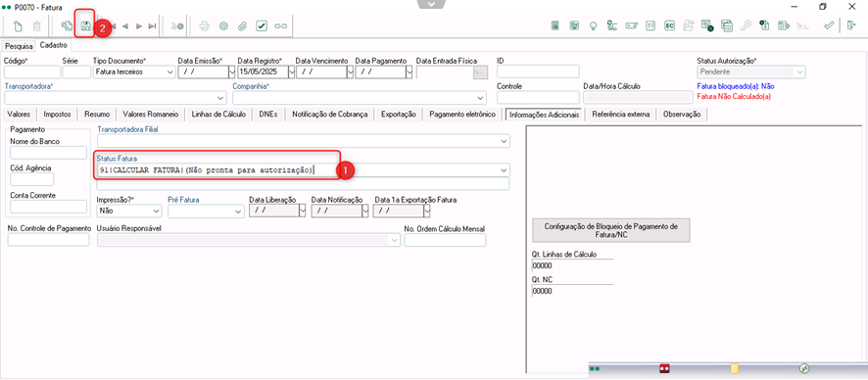Open the Referência externa tab
This screenshot has width=868, height=380.
click(621, 115)
